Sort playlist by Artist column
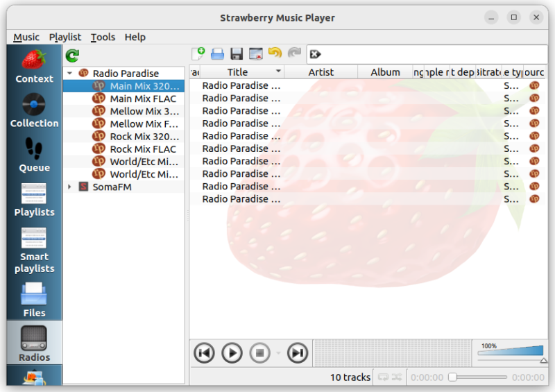This screenshot has width=555, height=392. coord(321,72)
